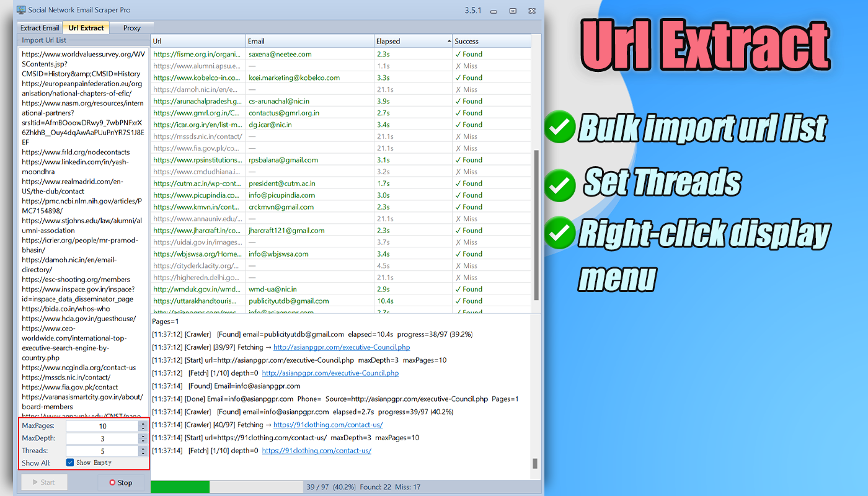868x496 pixels.
Task: Click the MaxPages value field showing 10
Action: click(x=102, y=426)
